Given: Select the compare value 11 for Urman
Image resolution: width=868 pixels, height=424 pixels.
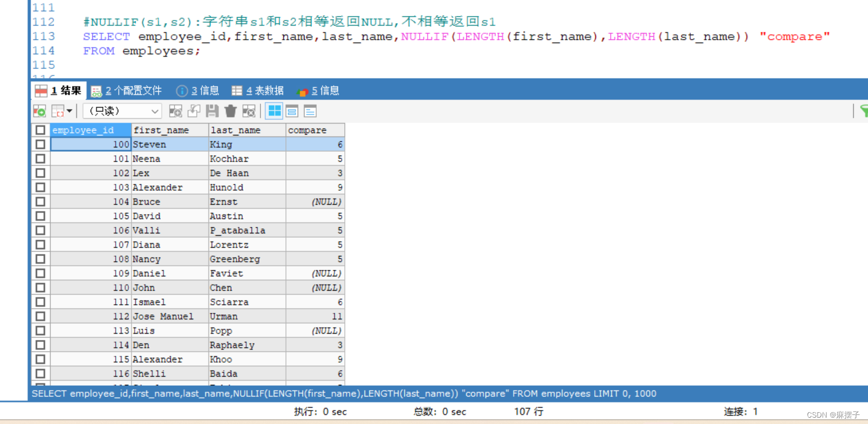Looking at the screenshot, I should coord(315,316).
